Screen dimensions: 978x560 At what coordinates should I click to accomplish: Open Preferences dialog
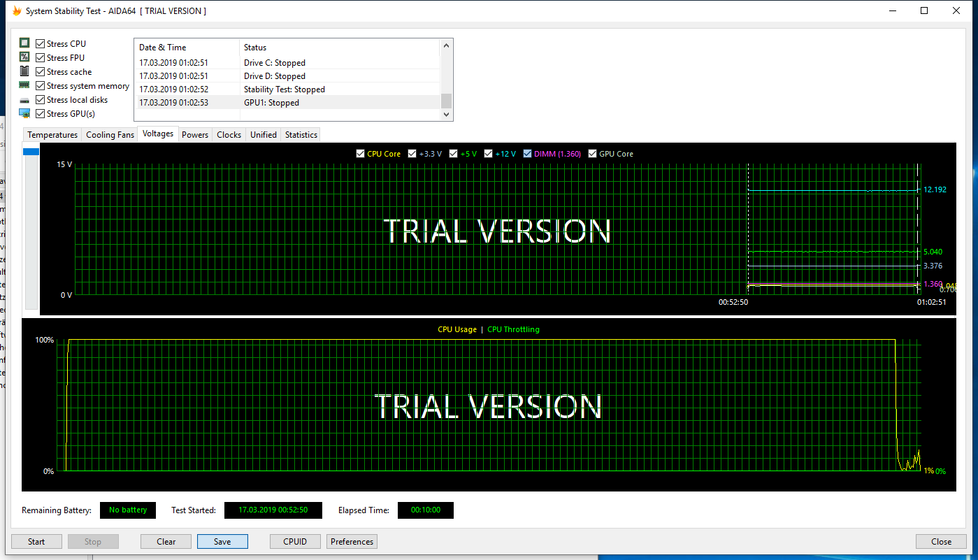[352, 541]
